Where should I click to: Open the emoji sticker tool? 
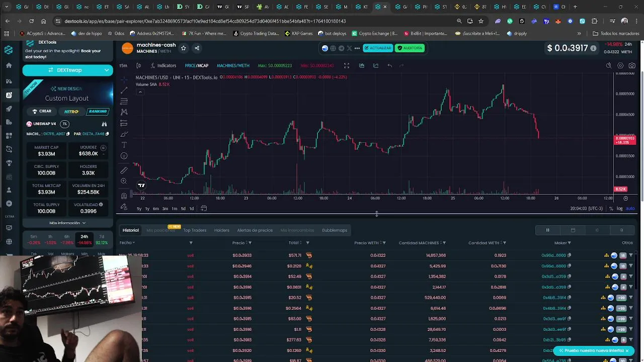coord(124,156)
